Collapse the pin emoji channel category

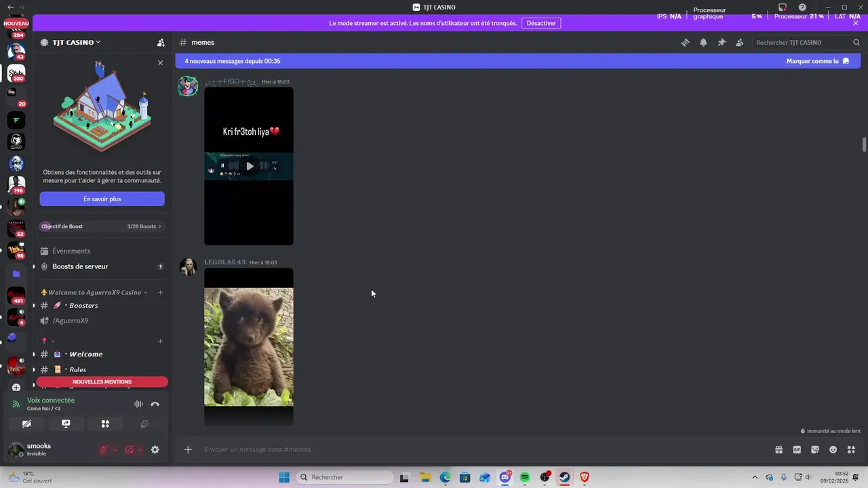(48, 341)
